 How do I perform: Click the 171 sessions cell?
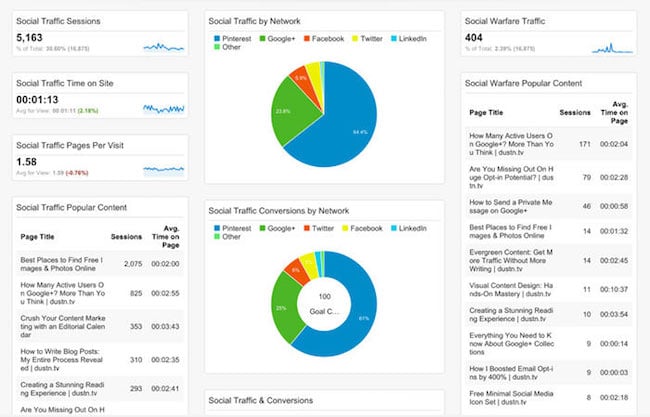(585, 144)
